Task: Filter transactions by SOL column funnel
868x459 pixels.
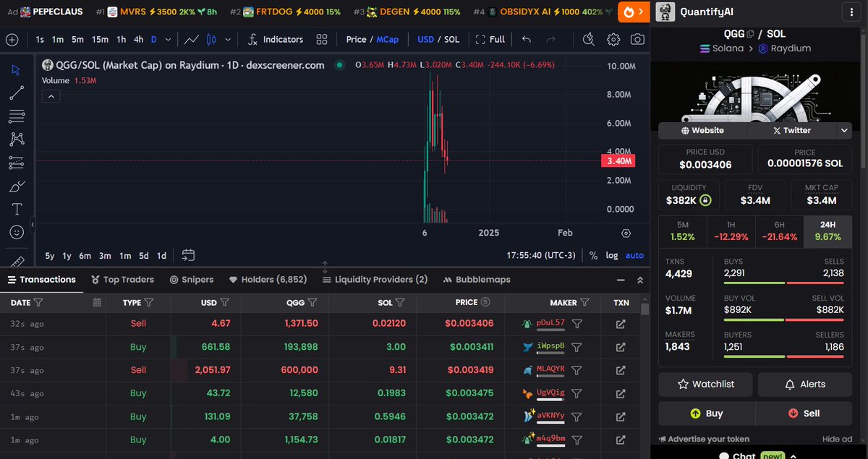Action: point(400,302)
